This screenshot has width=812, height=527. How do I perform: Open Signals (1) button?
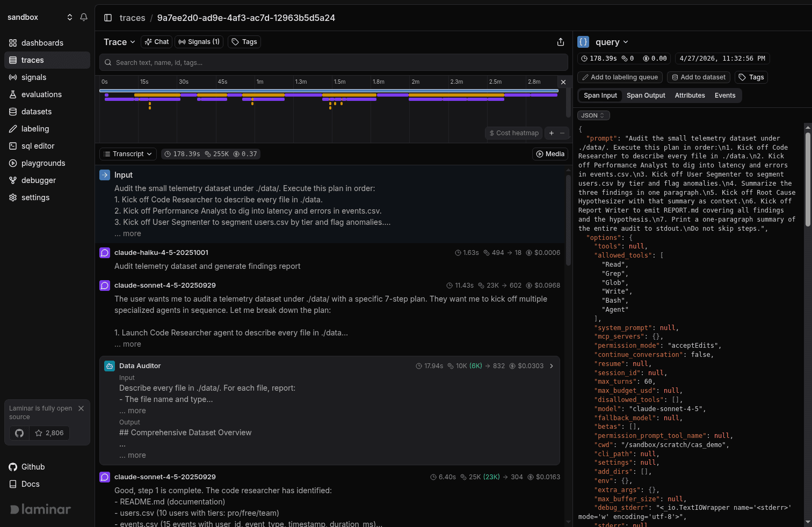[x=199, y=42]
